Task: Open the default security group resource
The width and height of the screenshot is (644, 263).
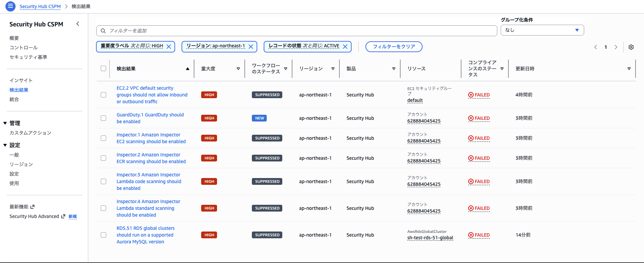Action: tap(415, 101)
